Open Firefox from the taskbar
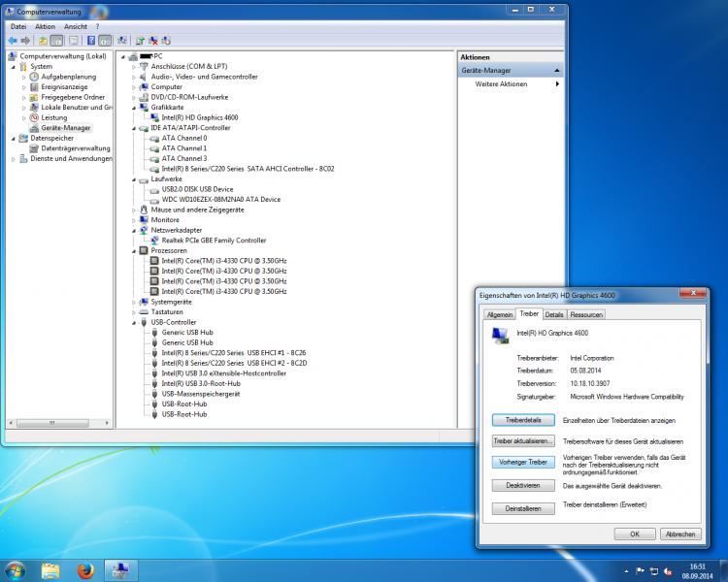Image resolution: width=728 pixels, height=582 pixels. pos(85,570)
